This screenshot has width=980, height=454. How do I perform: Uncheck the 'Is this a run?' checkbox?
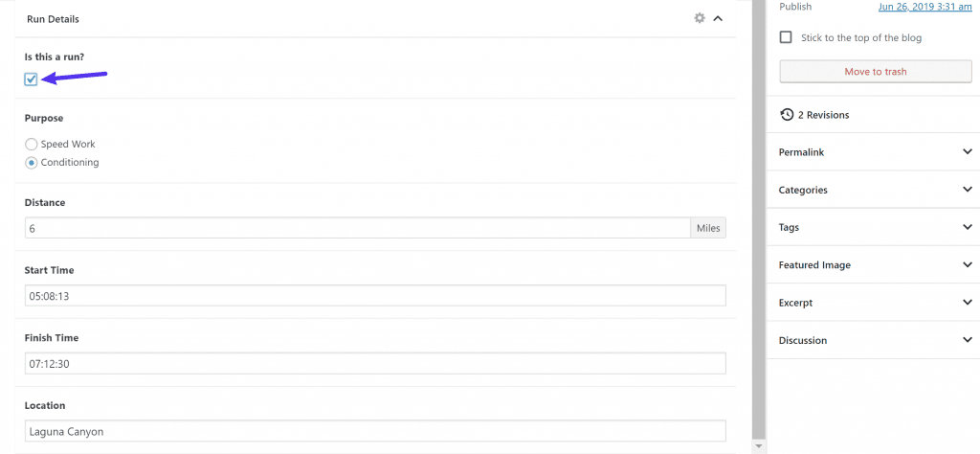pyautogui.click(x=32, y=79)
